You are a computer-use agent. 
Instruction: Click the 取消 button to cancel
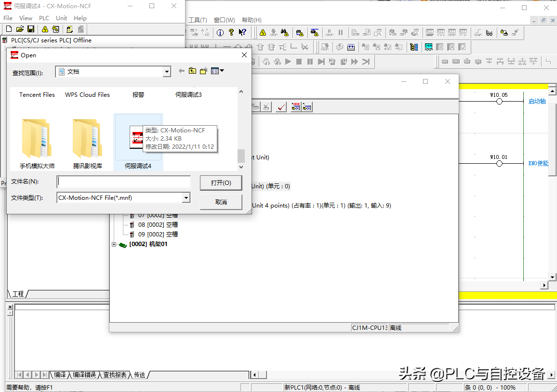coord(221,202)
